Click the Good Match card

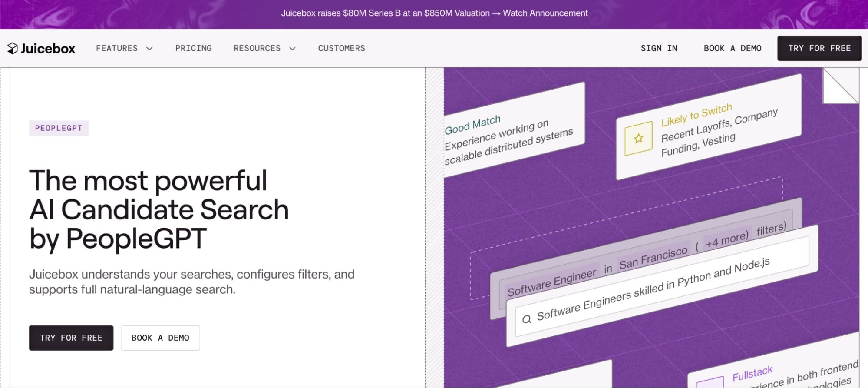(x=514, y=129)
